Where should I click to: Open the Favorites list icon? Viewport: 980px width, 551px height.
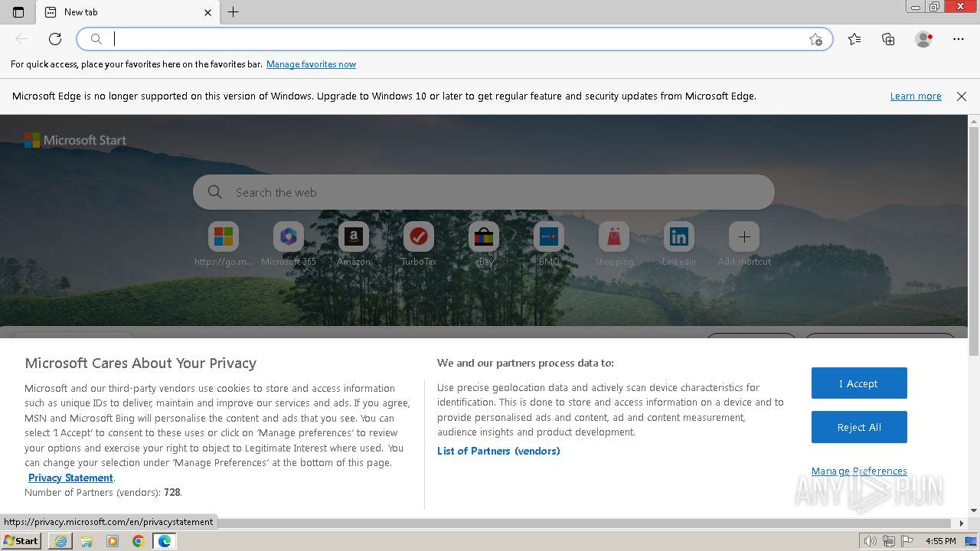854,39
